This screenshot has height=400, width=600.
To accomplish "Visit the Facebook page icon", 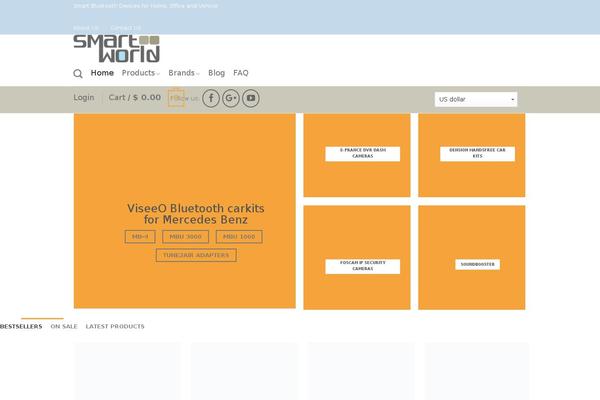I will click(x=211, y=98).
